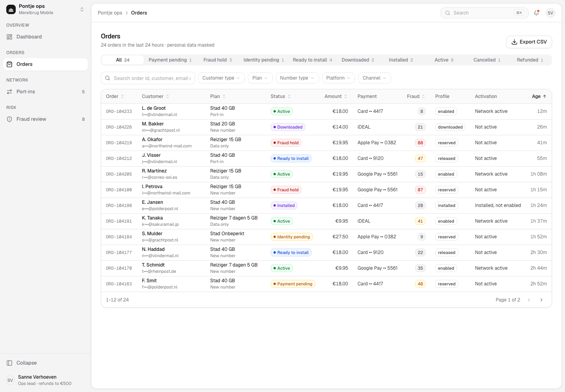The height and width of the screenshot is (392, 565).
Task: Open the notifications bell
Action: pos(536,13)
